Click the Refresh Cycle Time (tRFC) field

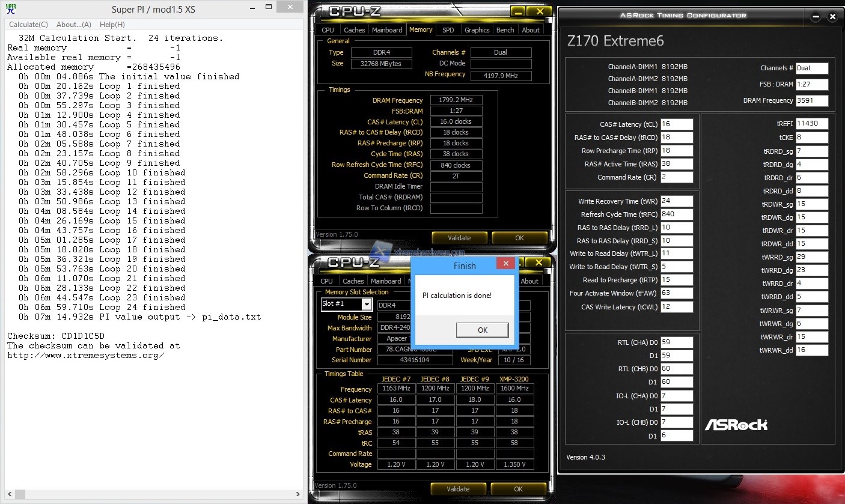click(x=676, y=214)
